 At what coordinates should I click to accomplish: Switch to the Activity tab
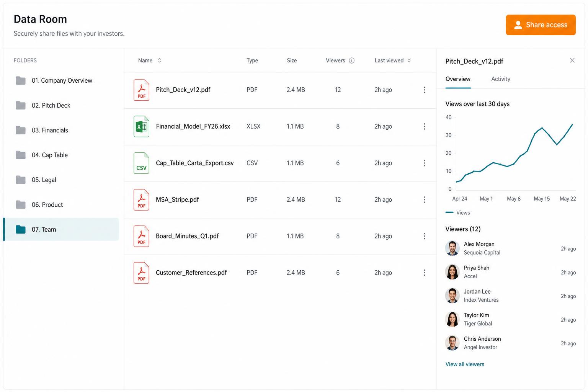[x=501, y=79]
